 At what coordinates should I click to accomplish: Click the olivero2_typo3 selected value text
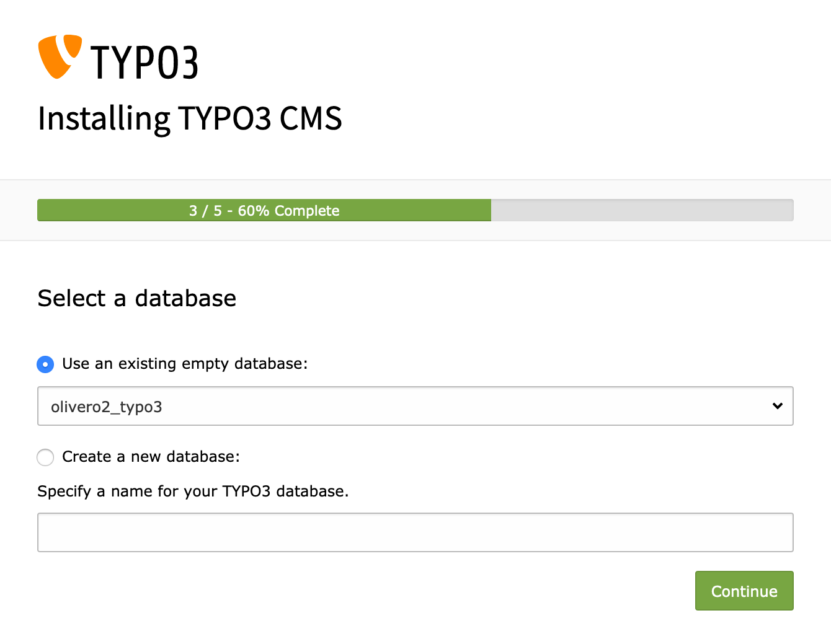107,407
